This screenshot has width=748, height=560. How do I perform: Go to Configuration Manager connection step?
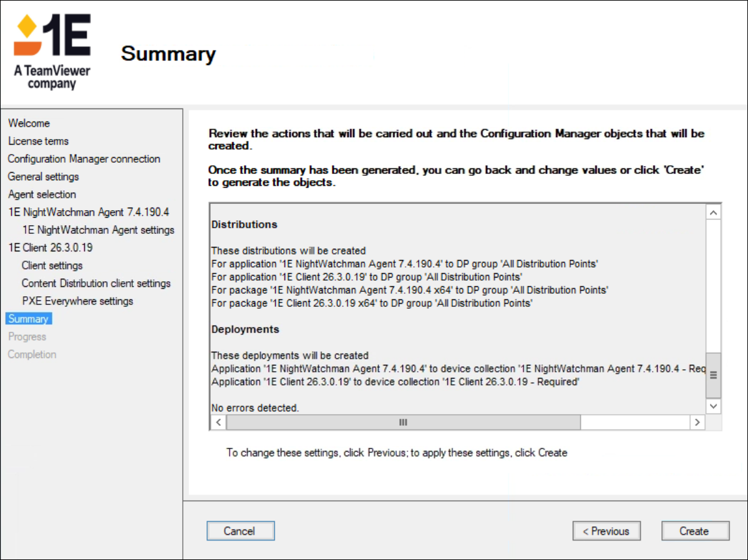tap(84, 159)
